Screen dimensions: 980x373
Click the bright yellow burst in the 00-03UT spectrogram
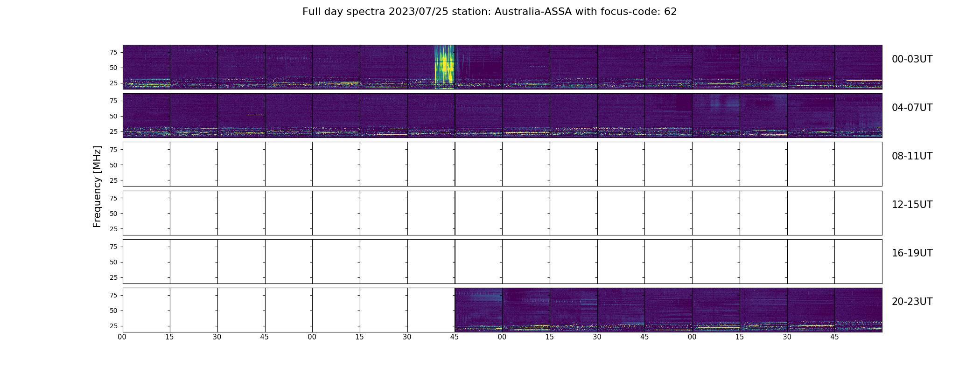(444, 67)
